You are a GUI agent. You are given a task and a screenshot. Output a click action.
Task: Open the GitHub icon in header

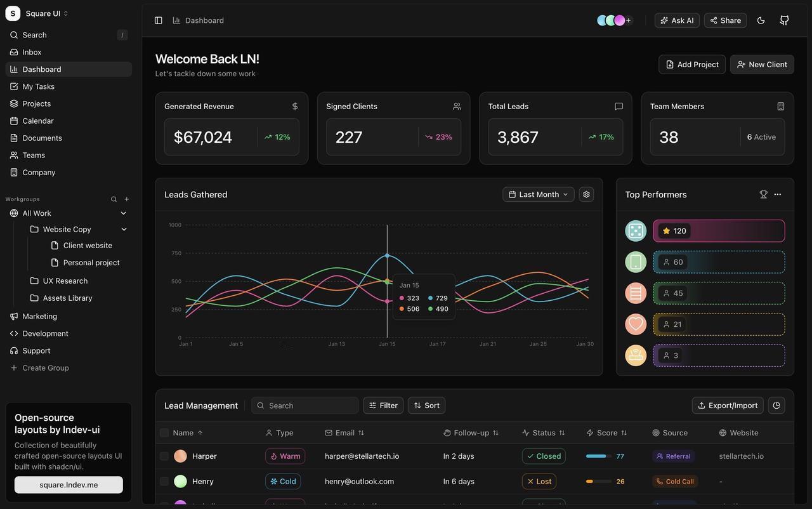pyautogui.click(x=785, y=20)
